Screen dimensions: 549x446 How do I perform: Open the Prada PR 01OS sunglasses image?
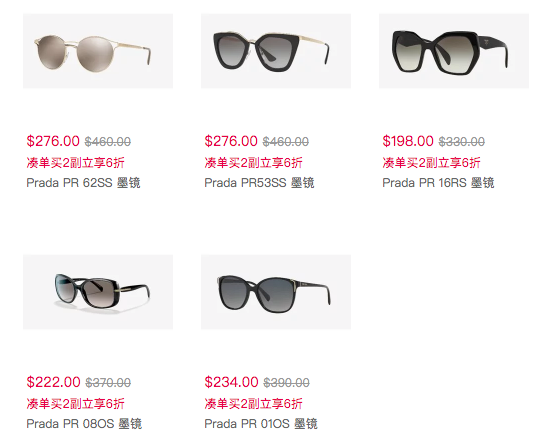[x=276, y=292]
